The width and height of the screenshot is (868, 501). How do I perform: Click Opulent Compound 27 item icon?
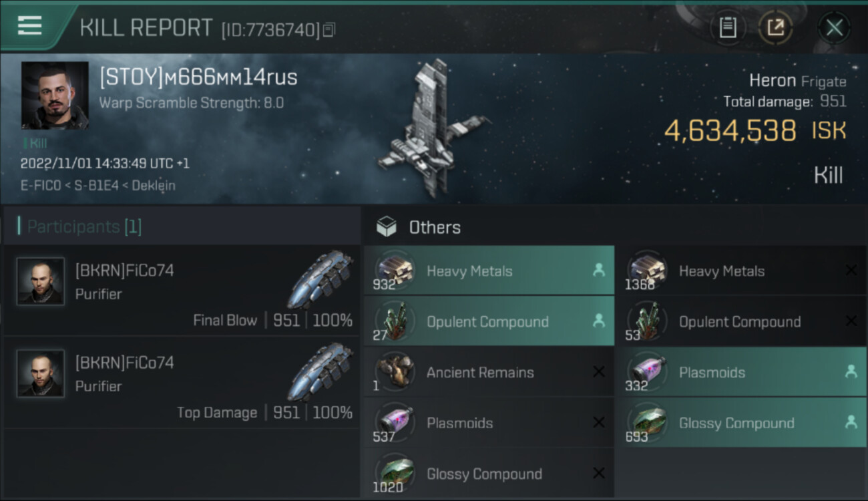[394, 321]
